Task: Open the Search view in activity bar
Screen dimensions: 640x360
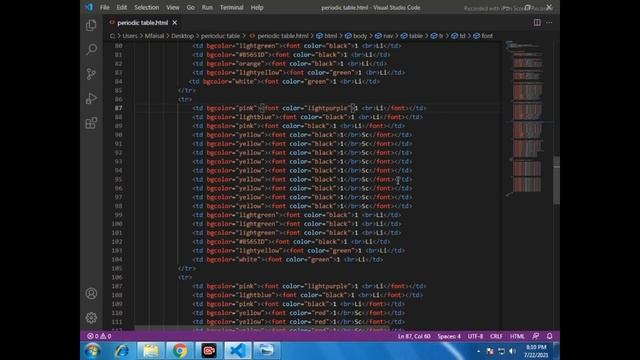Action: (x=91, y=49)
